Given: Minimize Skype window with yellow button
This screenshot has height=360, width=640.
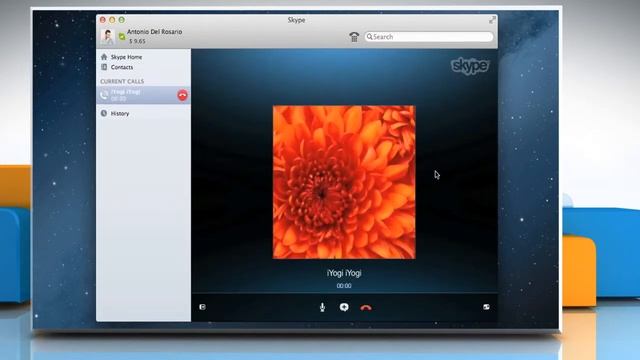Looking at the screenshot, I should (112, 20).
